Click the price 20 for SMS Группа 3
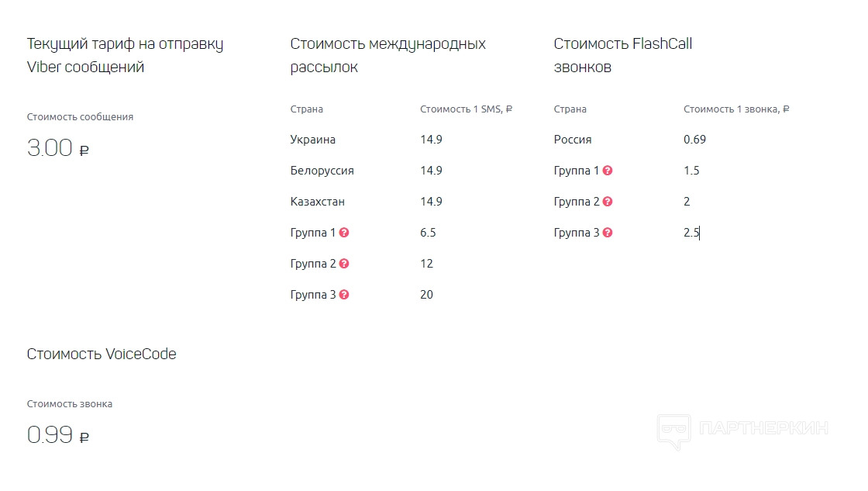The height and width of the screenshot is (491, 868). 426,295
